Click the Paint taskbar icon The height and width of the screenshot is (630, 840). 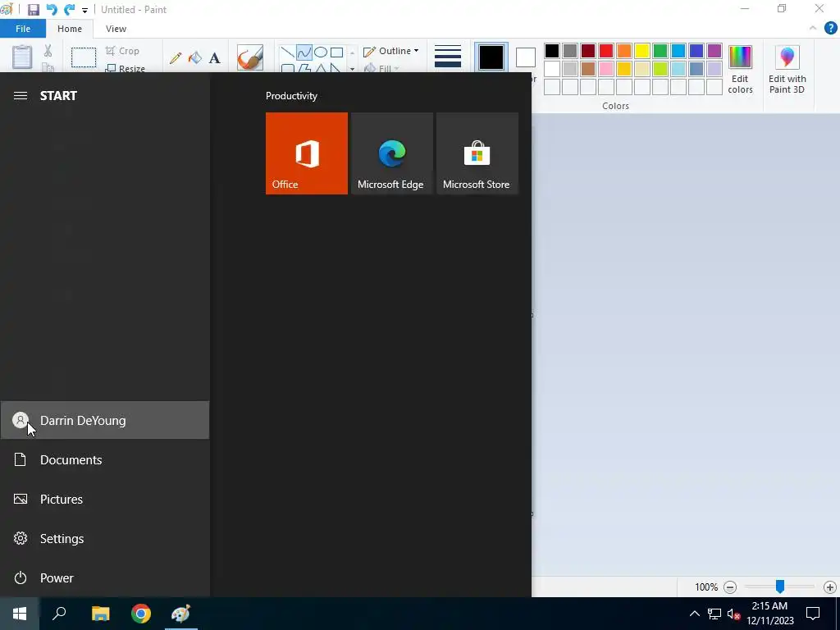(x=181, y=614)
